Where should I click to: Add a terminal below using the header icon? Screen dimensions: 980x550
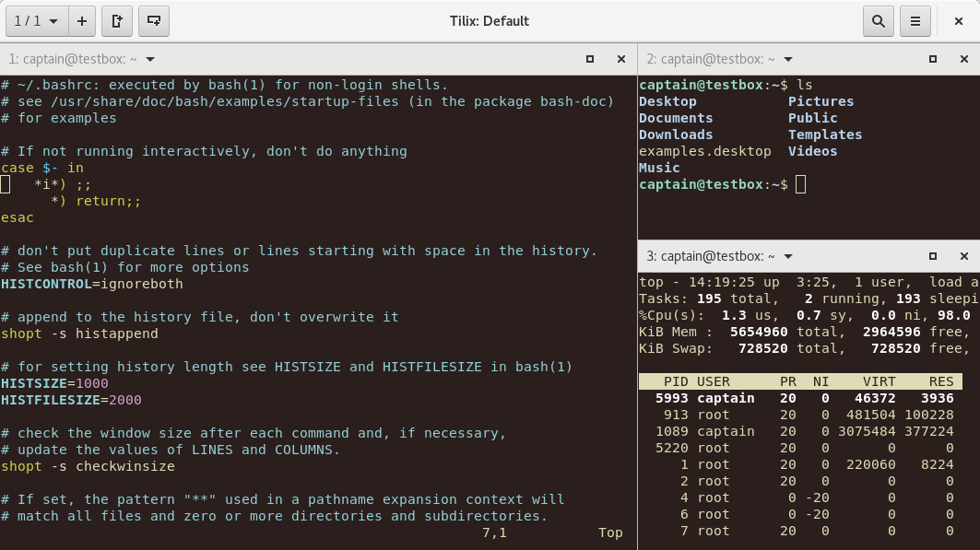tap(153, 20)
